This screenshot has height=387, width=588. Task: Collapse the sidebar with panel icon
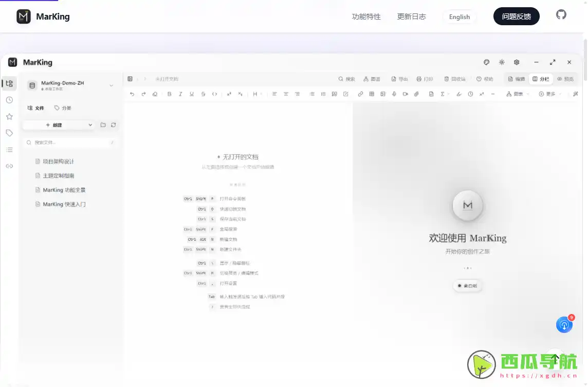pyautogui.click(x=130, y=79)
